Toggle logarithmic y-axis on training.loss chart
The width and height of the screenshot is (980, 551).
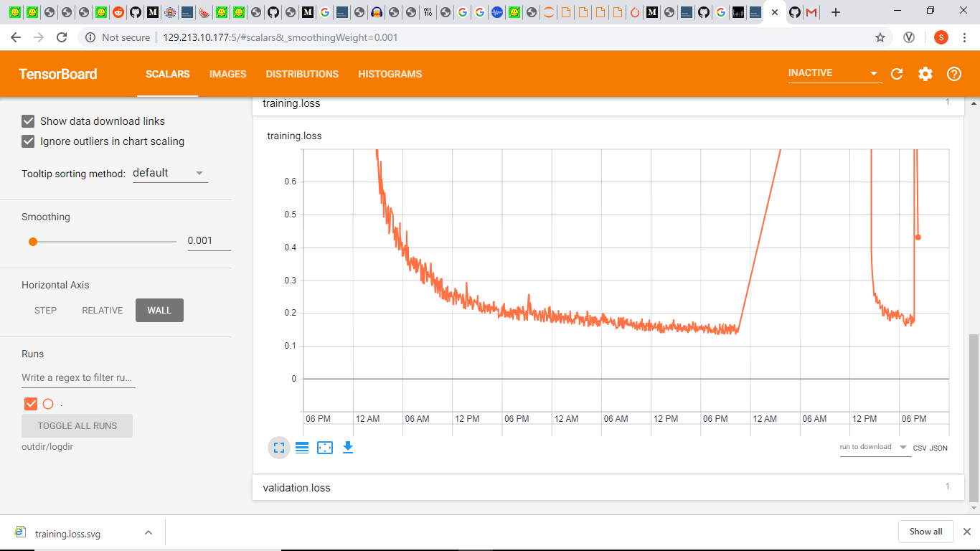click(x=302, y=447)
